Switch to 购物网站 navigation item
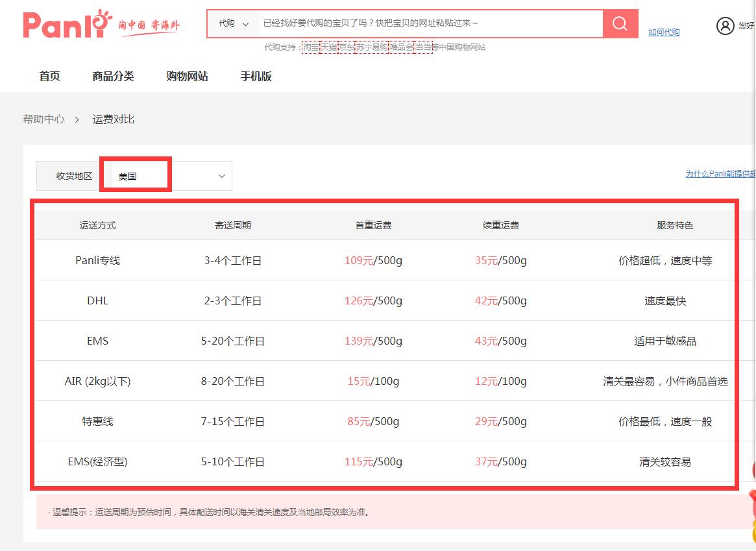Screen dimensions: 756x551 [x=187, y=76]
